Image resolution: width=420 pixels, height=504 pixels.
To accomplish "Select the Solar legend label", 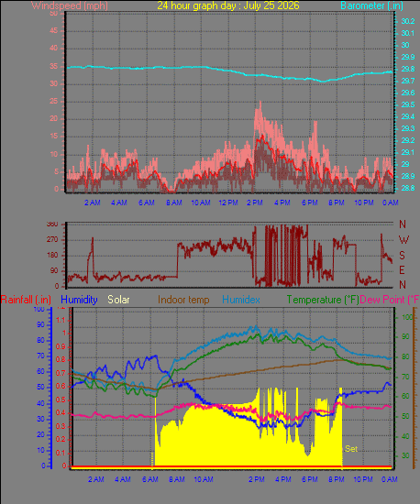I will (x=118, y=300).
